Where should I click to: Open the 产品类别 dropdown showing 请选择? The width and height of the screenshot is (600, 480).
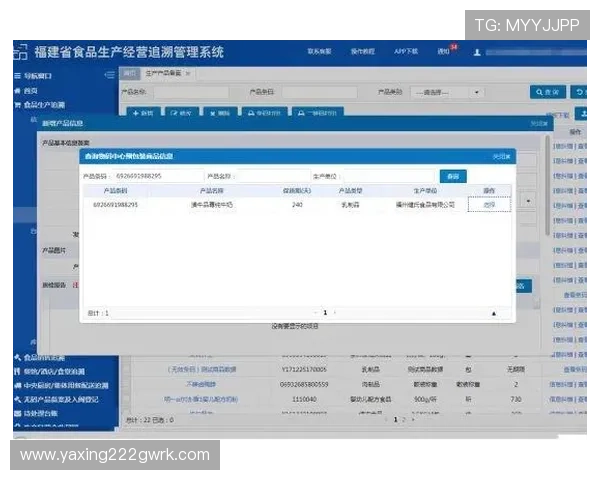click(447, 92)
